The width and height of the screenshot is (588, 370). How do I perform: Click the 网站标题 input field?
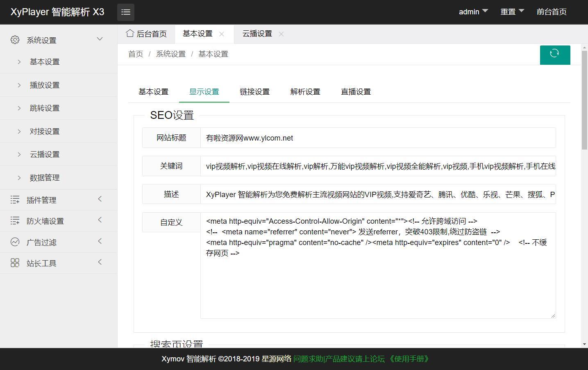(369, 138)
